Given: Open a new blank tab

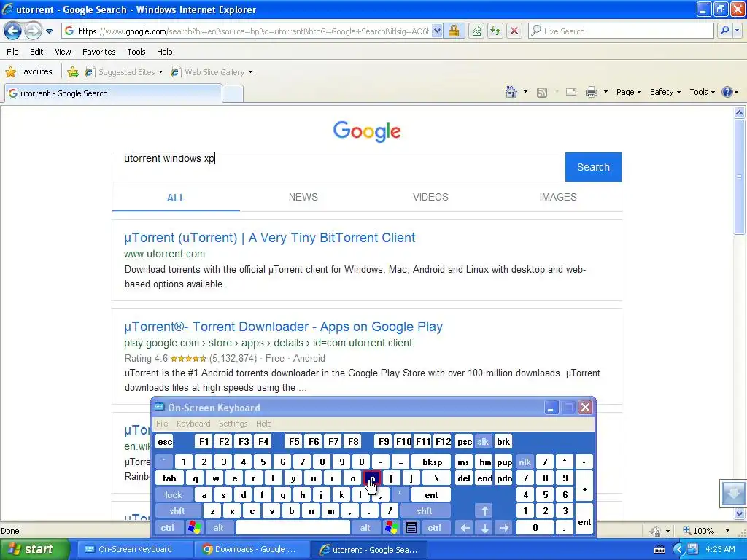Looking at the screenshot, I should (233, 94).
